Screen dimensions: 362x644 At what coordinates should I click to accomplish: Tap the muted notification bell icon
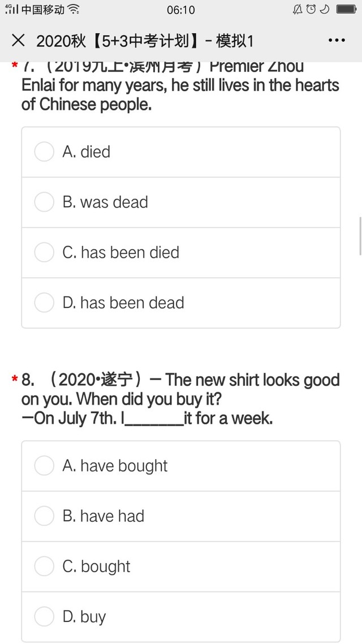298,10
